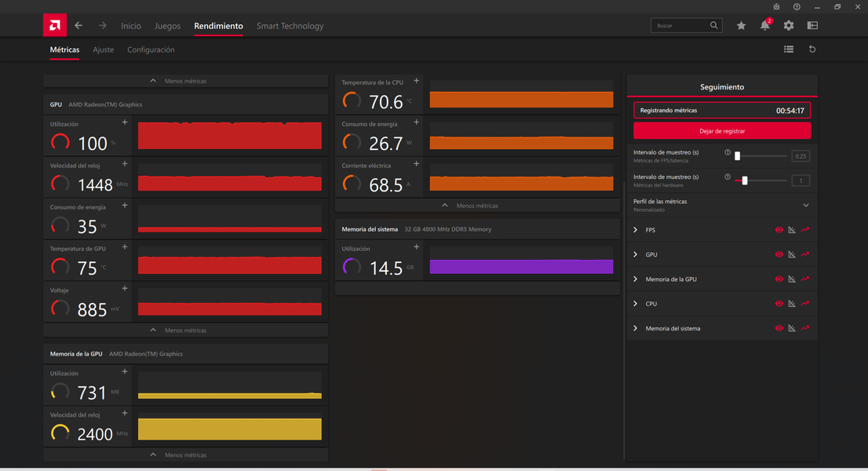Go back with the left arrow

tap(78, 26)
